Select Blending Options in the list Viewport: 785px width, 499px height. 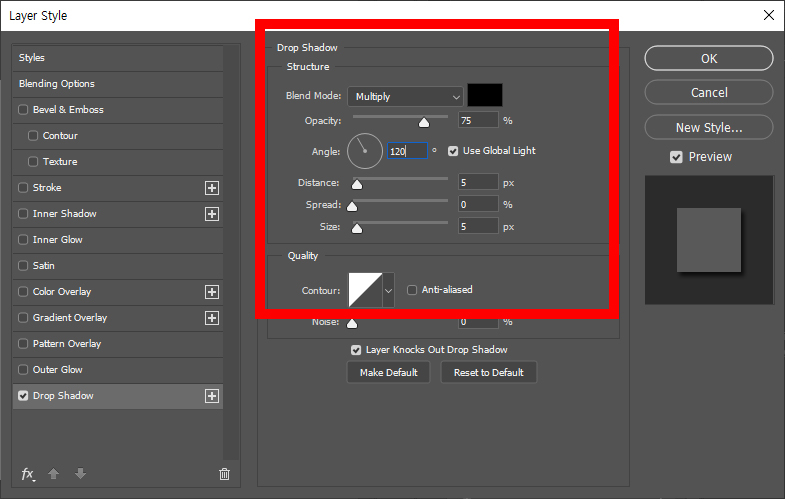click(x=118, y=84)
